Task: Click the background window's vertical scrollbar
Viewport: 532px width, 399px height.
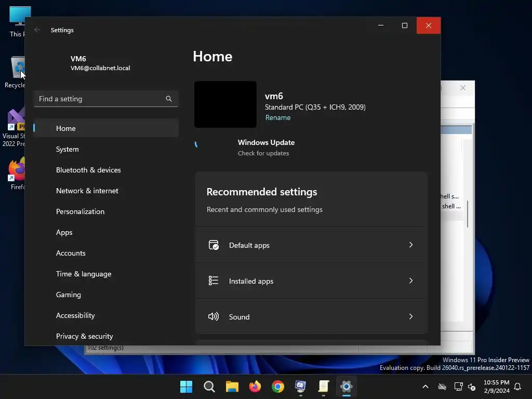Action: 468,214
